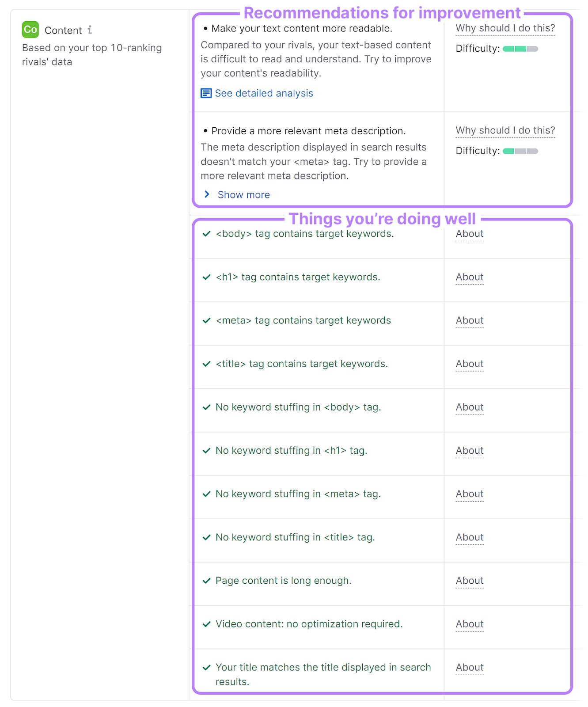Image resolution: width=588 pixels, height=707 pixels.
Task: Click the checkmark beside Page content is long enough
Action: [206, 581]
